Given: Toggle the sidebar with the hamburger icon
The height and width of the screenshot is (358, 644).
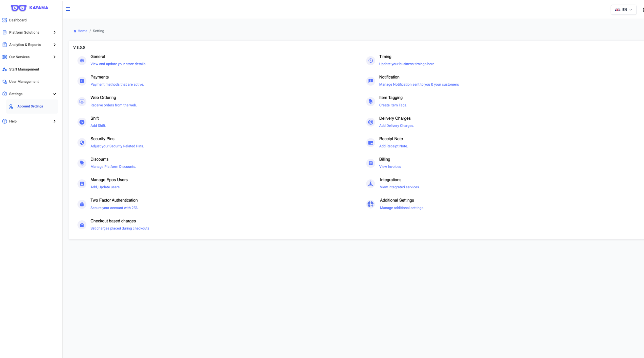Looking at the screenshot, I should (68, 9).
